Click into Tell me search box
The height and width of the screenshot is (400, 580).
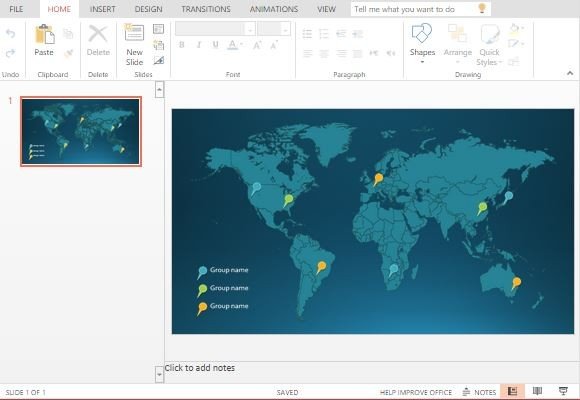421,9
